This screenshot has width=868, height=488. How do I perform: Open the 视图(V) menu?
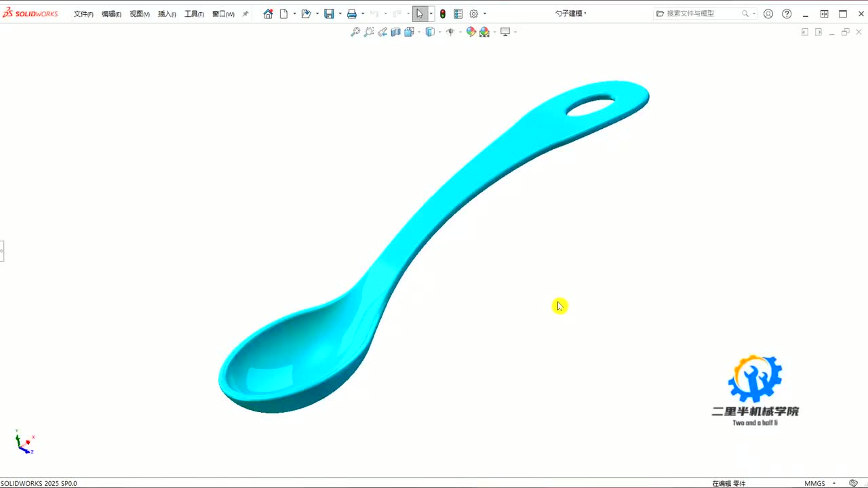pyautogui.click(x=139, y=14)
